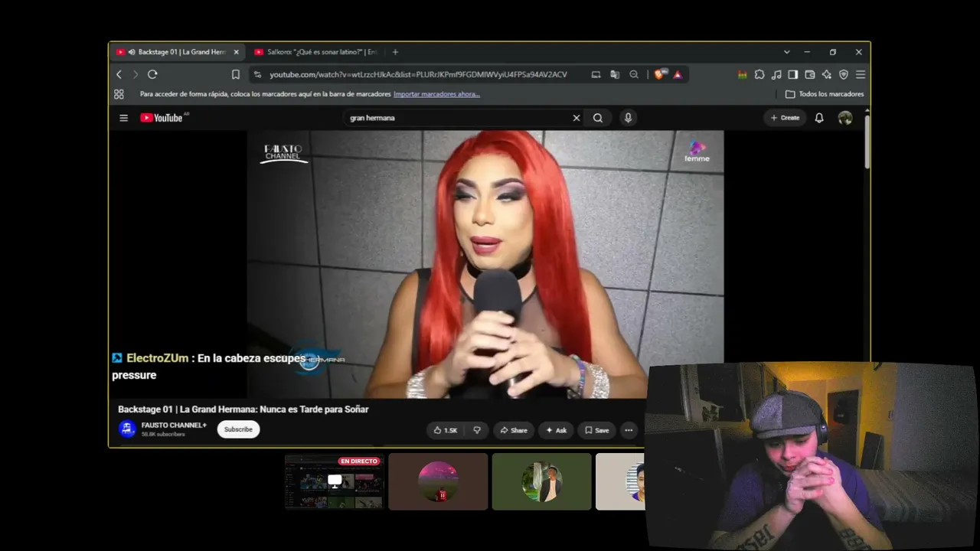Open the browser main menu
980x551 pixels.
(x=861, y=74)
